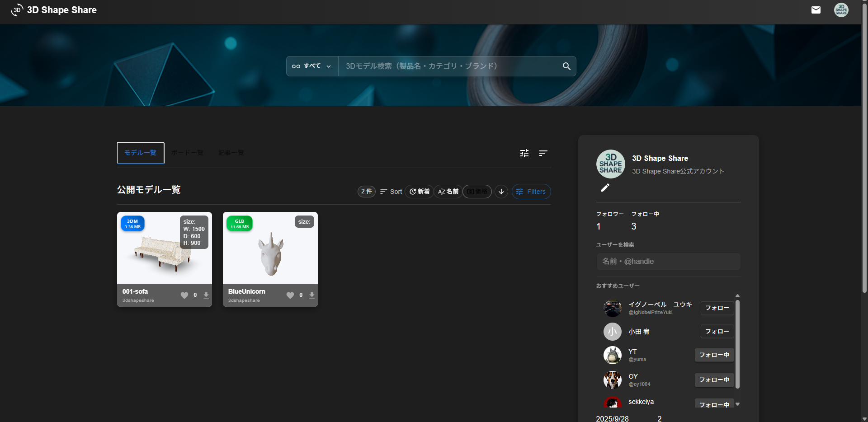Edit profile using the pencil icon
This screenshot has height=422, width=868.
coord(605,188)
